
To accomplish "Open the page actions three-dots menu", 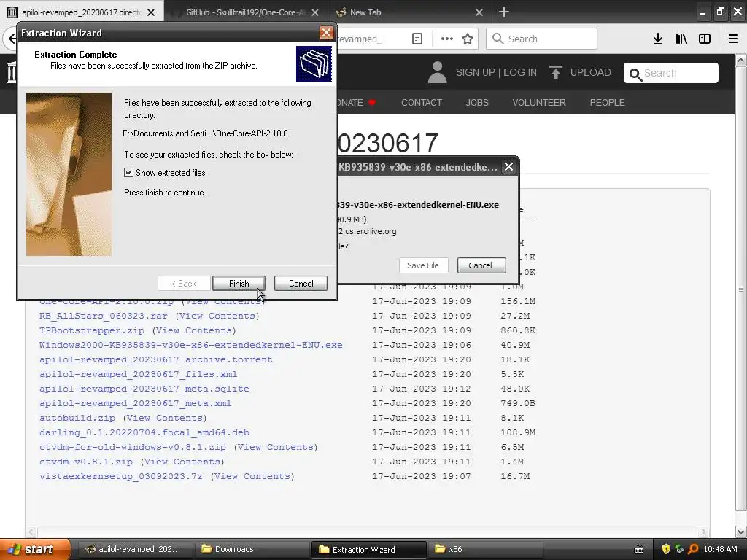I will [447, 39].
